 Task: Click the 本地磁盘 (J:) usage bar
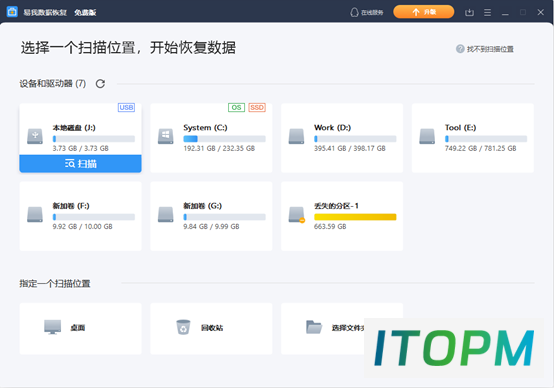click(x=94, y=139)
